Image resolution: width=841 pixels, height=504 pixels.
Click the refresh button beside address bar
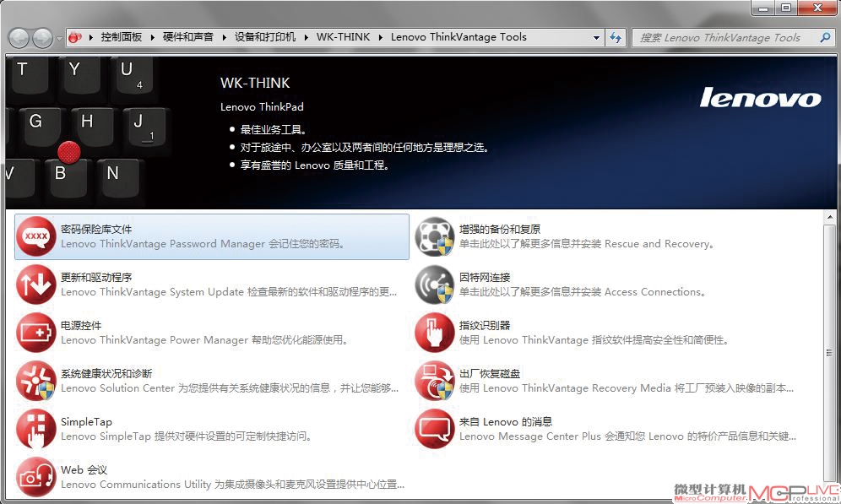616,37
